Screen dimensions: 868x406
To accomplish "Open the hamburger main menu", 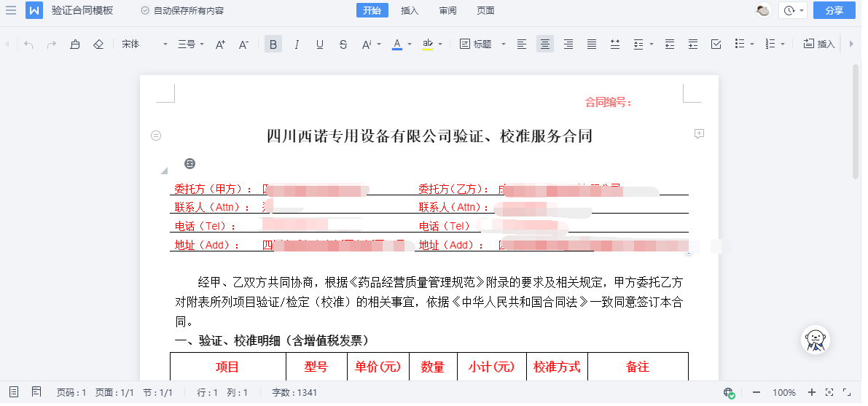I will pyautogui.click(x=10, y=10).
